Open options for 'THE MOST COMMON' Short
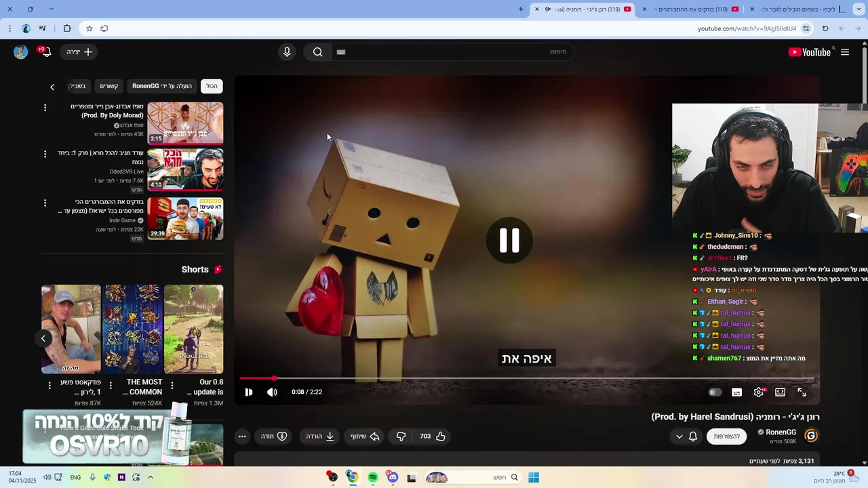This screenshot has height=488, width=868. point(111,385)
